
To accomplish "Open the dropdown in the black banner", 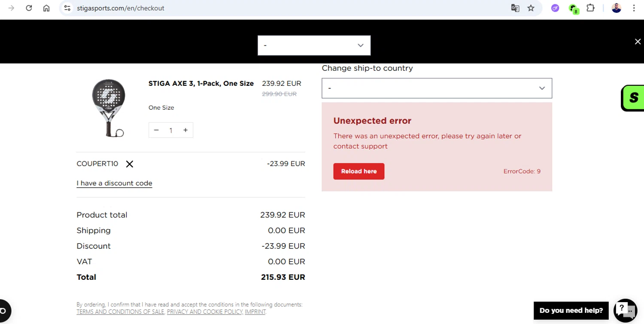I will click(314, 45).
